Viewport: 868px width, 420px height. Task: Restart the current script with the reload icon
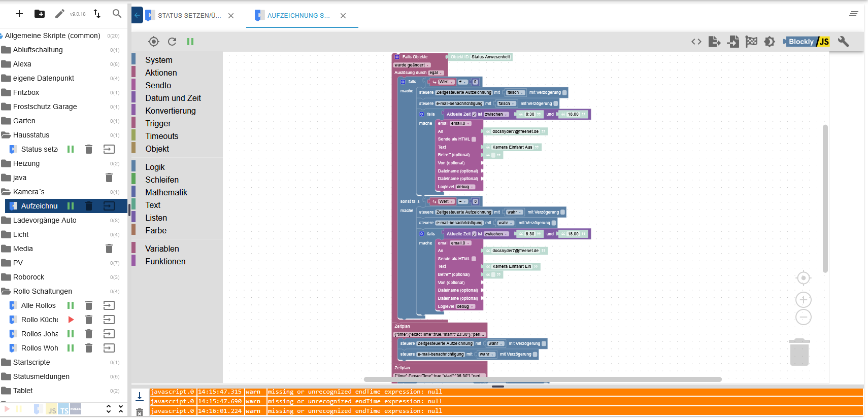point(172,42)
